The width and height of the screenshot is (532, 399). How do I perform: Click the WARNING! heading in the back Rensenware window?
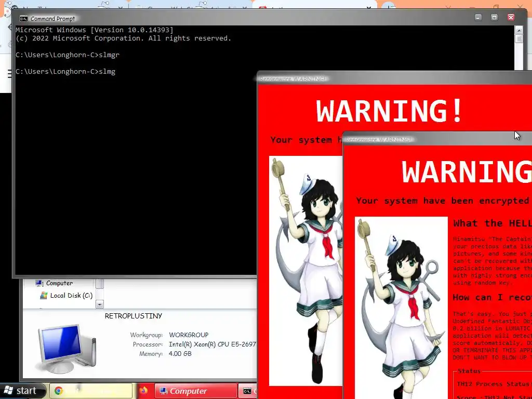tap(390, 111)
